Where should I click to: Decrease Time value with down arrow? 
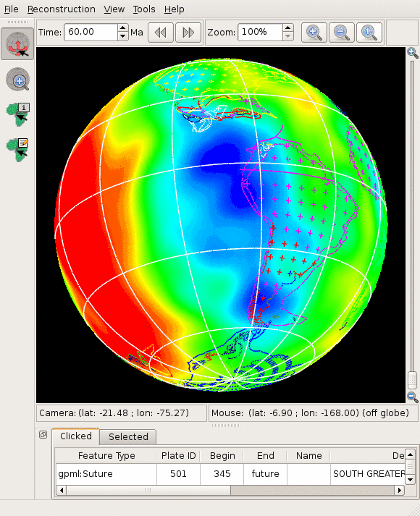123,36
